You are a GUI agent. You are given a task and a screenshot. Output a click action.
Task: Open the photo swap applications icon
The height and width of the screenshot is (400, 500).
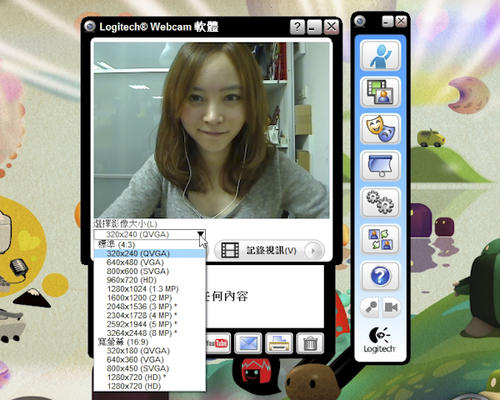pos(380,239)
